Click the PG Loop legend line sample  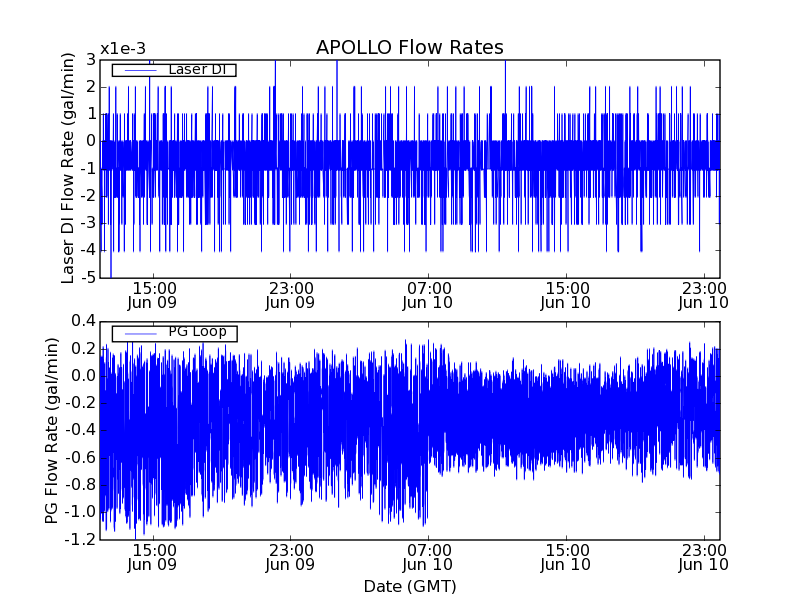[x=140, y=334]
